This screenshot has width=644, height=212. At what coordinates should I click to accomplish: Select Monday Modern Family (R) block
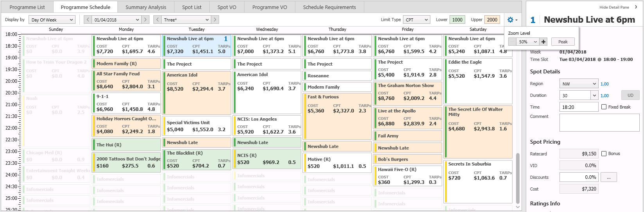(126, 64)
